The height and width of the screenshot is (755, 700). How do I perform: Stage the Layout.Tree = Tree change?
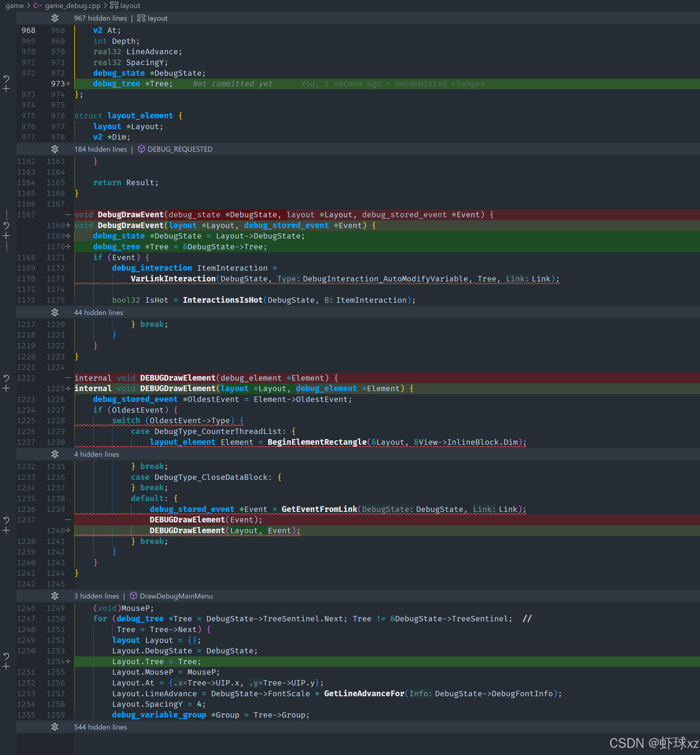(x=6, y=667)
